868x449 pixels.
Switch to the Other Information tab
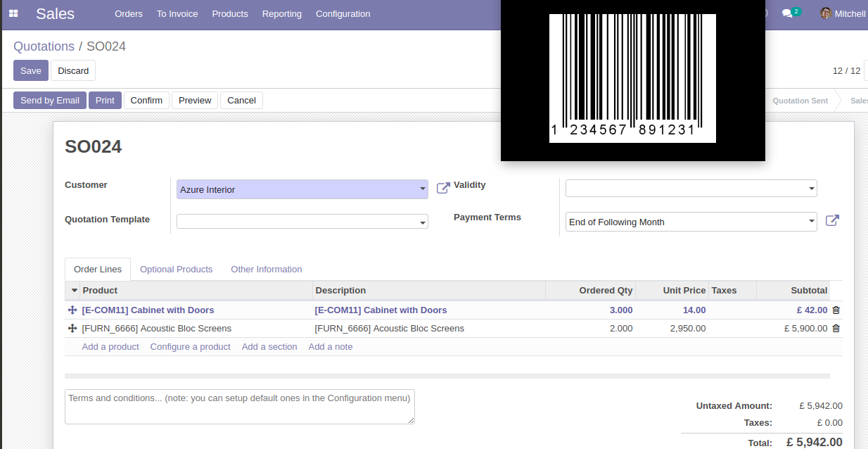(x=267, y=270)
